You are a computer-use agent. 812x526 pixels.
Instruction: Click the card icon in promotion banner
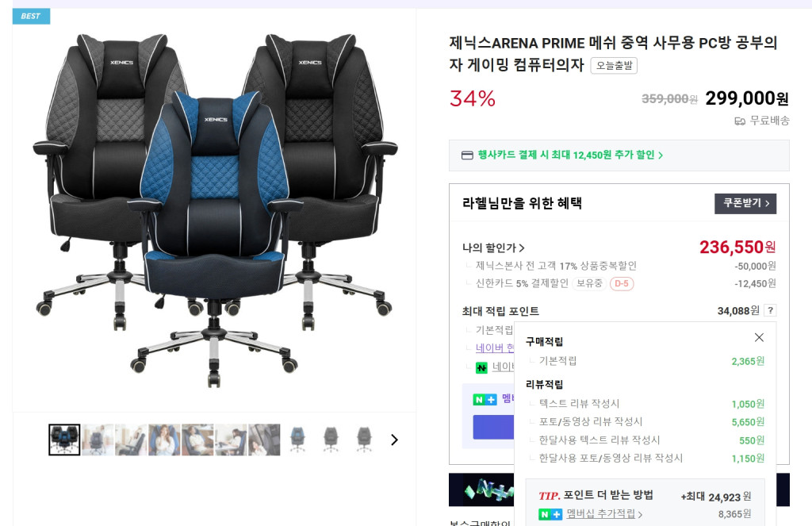click(467, 155)
